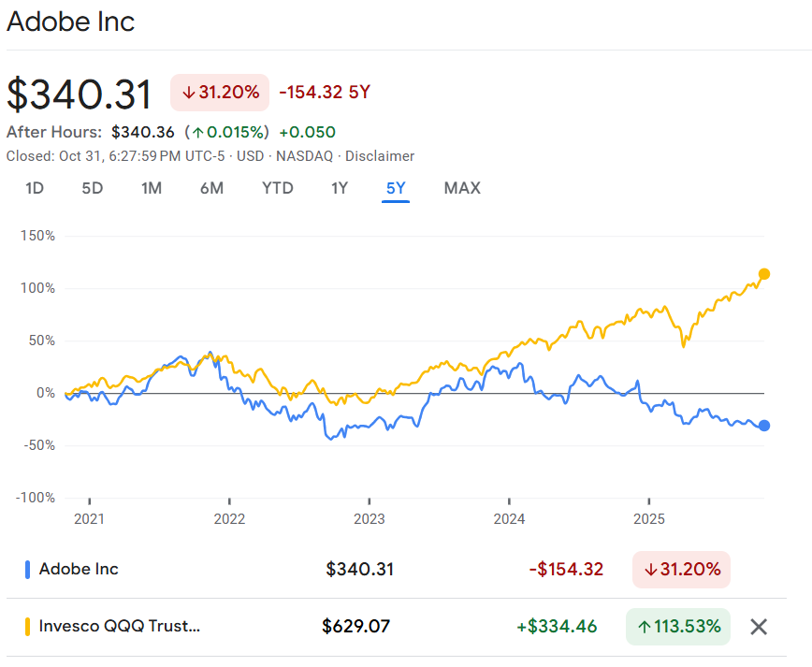Show the 1M chart range
This screenshot has width=812, height=667.
pyautogui.click(x=152, y=188)
